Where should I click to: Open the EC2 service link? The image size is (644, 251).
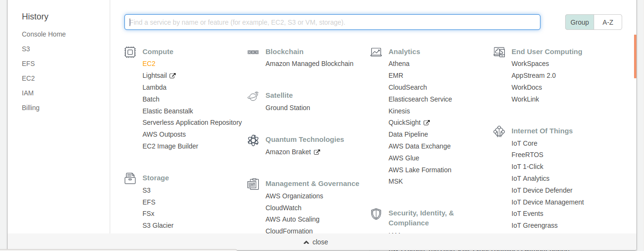(149, 64)
